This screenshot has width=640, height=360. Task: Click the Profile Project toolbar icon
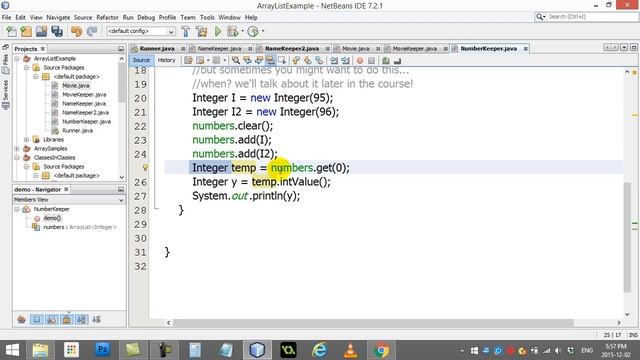tap(253, 31)
